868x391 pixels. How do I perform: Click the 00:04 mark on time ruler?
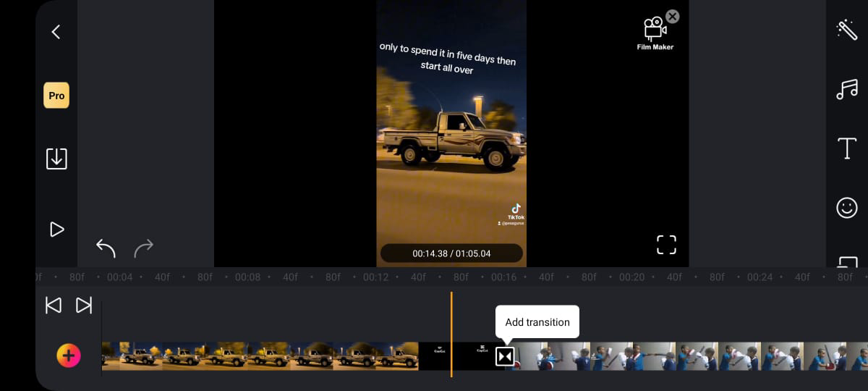pos(119,277)
